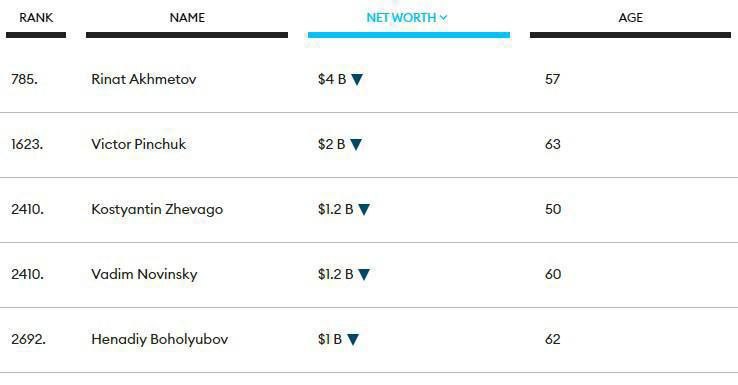Click rank 1623 in the Pinchuk row
The width and height of the screenshot is (738, 385).
[27, 144]
